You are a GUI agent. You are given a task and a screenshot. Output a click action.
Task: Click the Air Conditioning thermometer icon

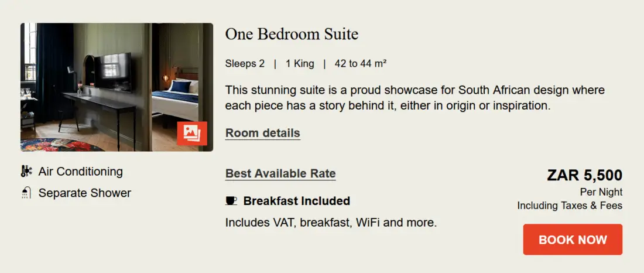coord(26,172)
